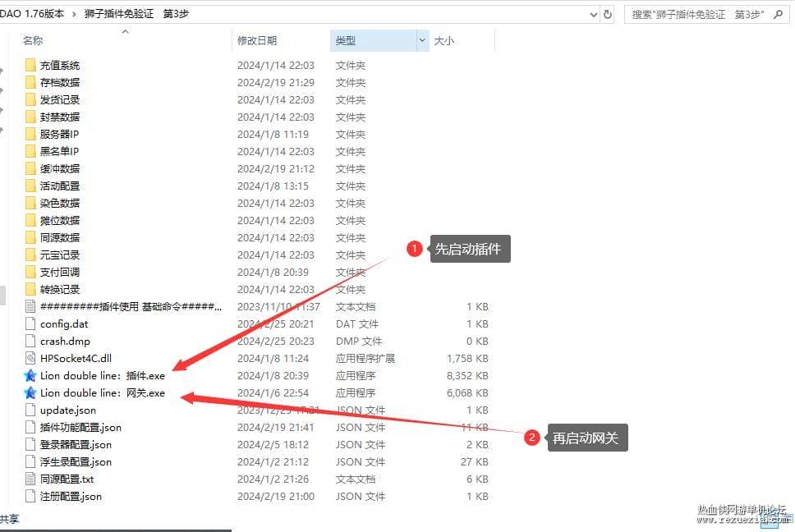Sort by the 修改日期 column header
This screenshot has height=532, width=795.
point(257,40)
